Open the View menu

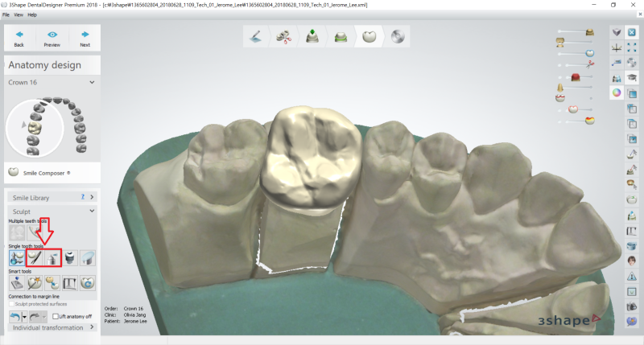tap(19, 14)
